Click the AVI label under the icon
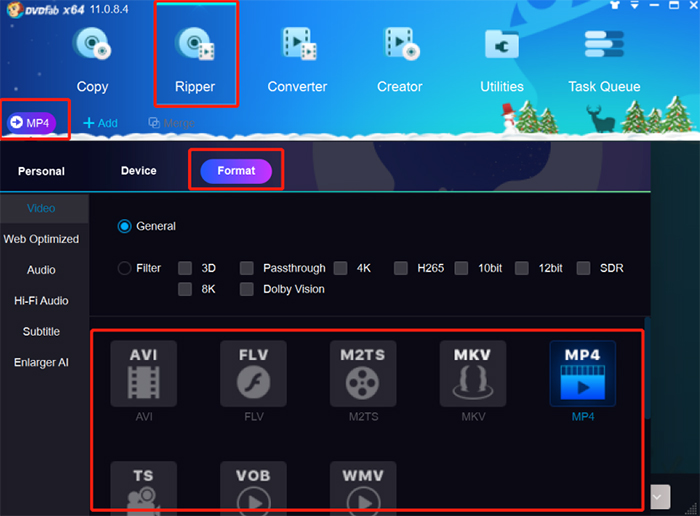 144,417
